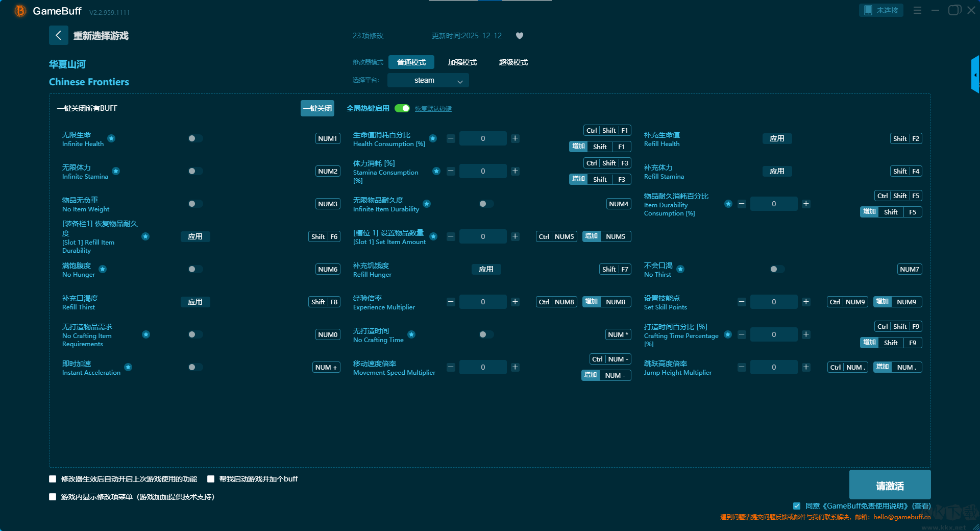Decrease the Movement Speed Multiplier value
The width and height of the screenshot is (980, 531).
(451, 367)
